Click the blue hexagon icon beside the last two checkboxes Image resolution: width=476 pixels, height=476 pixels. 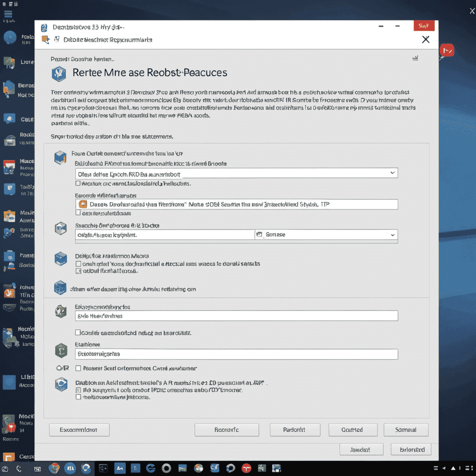(61, 384)
